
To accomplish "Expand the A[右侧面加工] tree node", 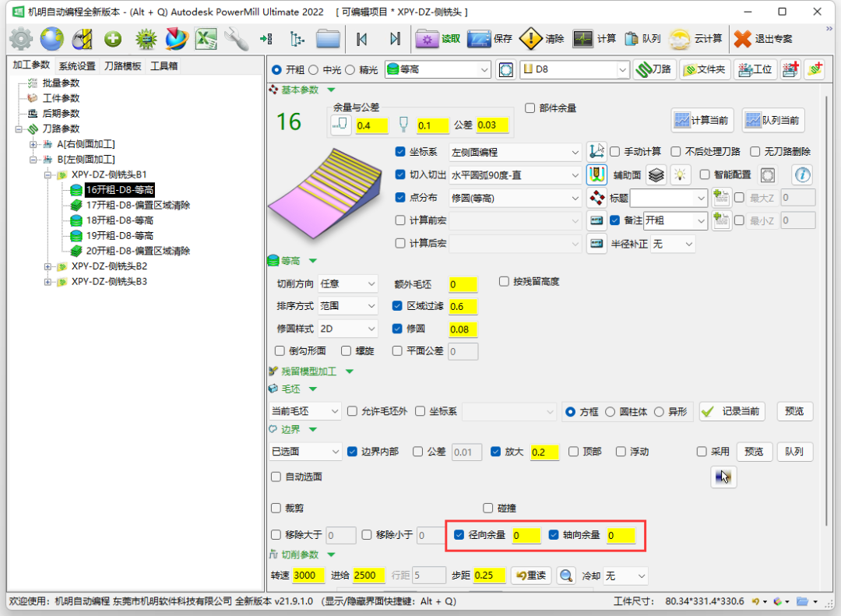I will click(x=33, y=144).
